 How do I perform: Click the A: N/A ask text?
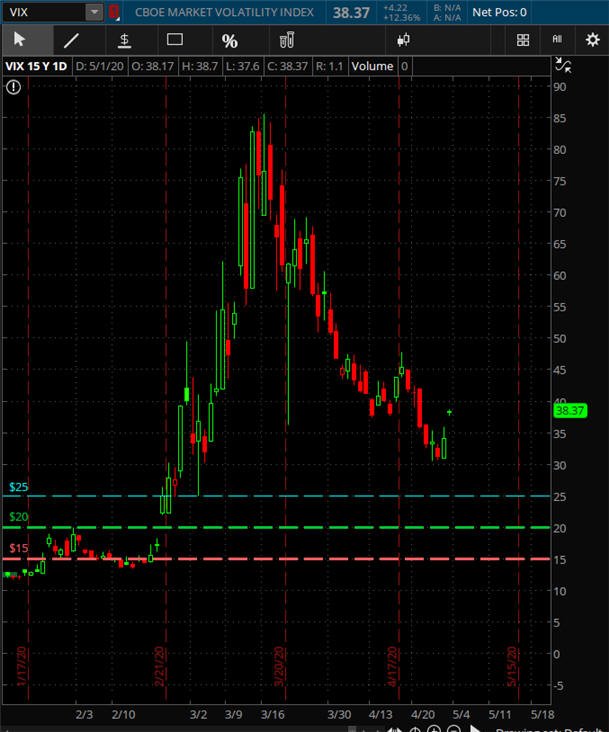(x=447, y=18)
